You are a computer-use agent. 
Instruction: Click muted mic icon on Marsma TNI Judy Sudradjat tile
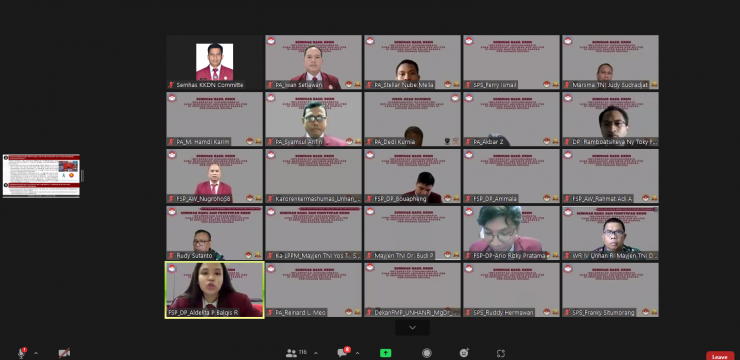click(x=567, y=85)
